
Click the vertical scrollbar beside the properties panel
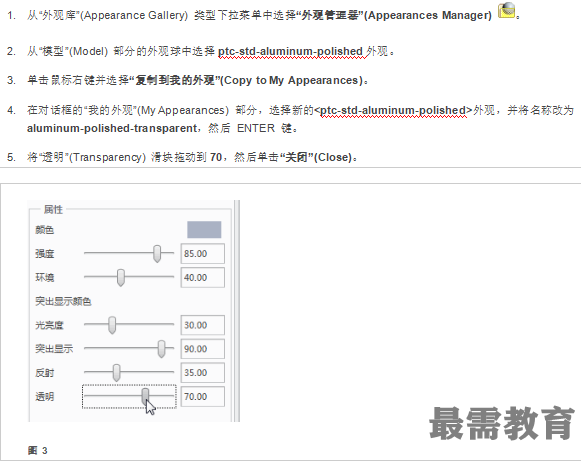pyautogui.click(x=237, y=311)
